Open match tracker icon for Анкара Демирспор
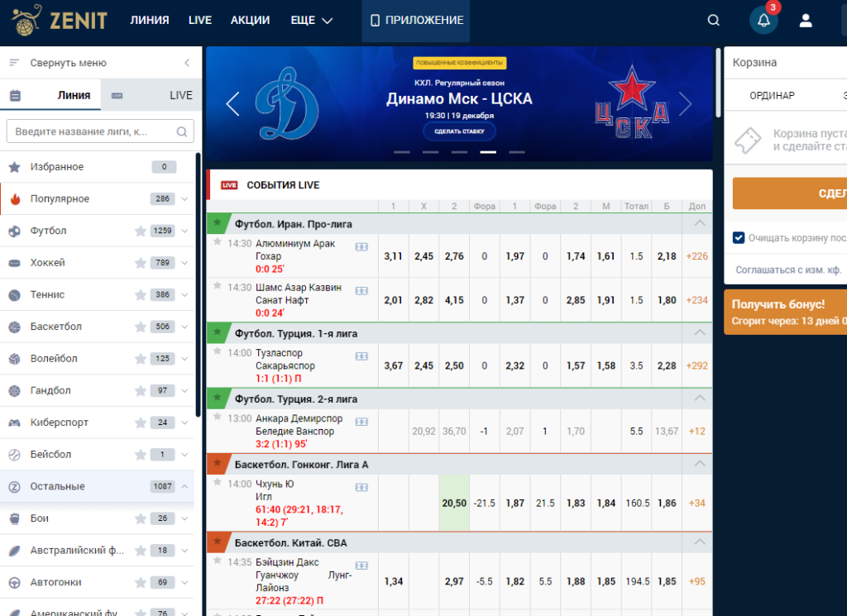The height and width of the screenshot is (616, 847). [361, 422]
